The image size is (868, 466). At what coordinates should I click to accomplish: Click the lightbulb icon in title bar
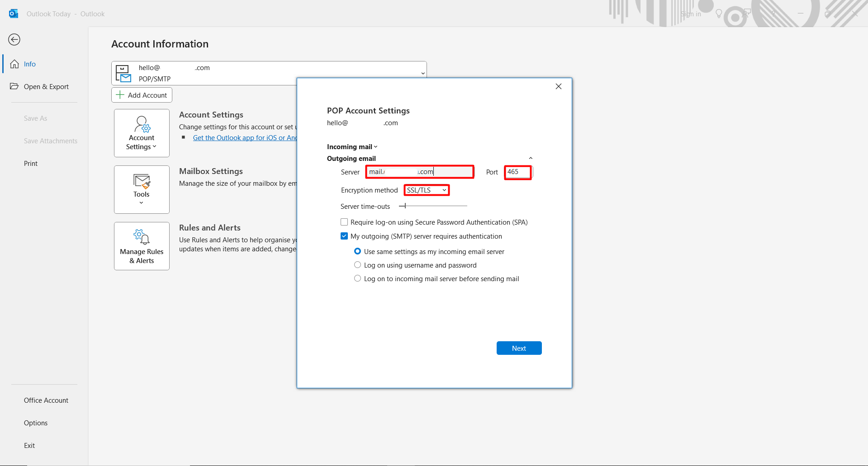719,14
